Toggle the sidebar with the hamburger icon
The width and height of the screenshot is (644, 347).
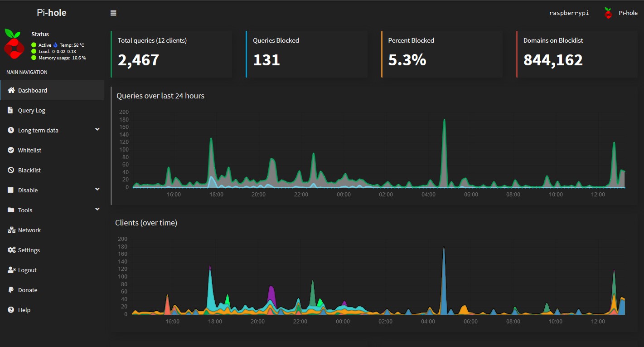113,13
